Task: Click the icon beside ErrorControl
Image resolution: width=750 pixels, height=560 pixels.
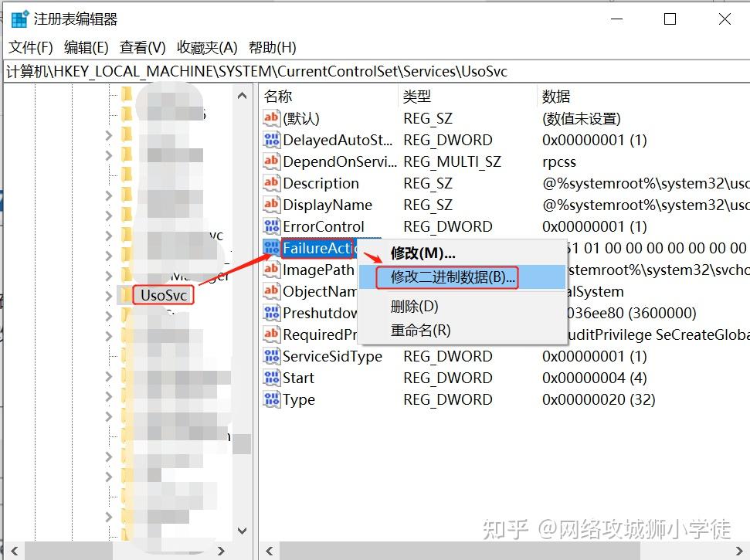Action: 273,226
